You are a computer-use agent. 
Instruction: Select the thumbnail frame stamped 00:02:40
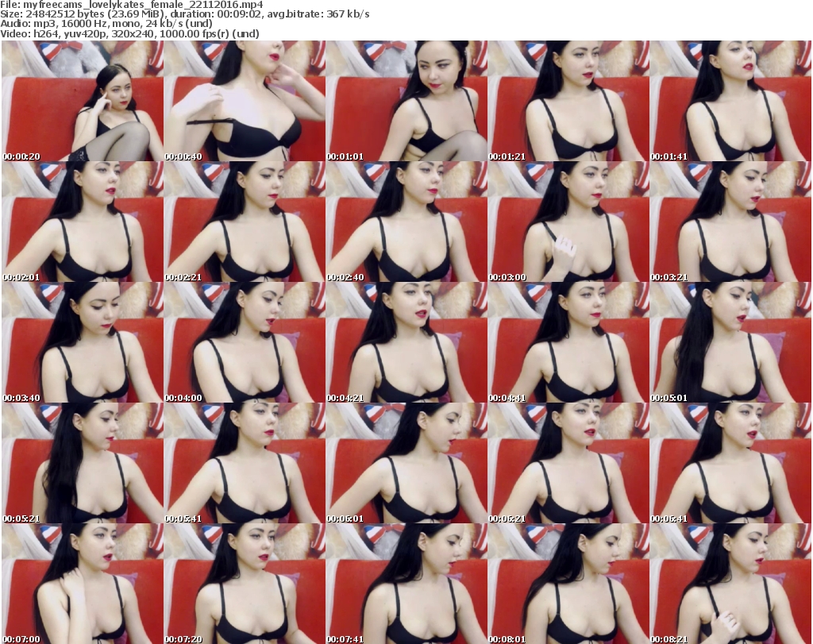tap(406, 222)
